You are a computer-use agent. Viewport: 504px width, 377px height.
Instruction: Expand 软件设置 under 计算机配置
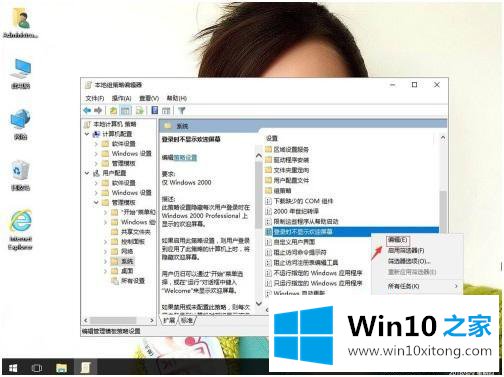[96, 144]
